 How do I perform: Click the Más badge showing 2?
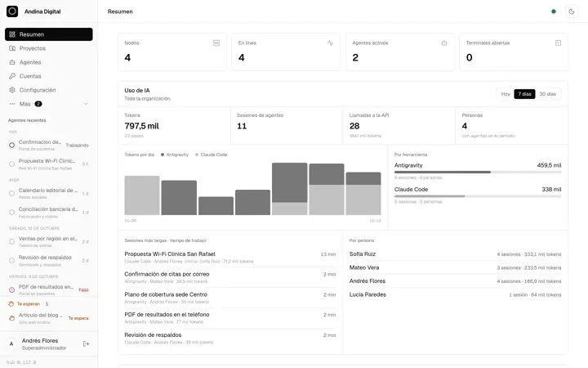click(38, 104)
